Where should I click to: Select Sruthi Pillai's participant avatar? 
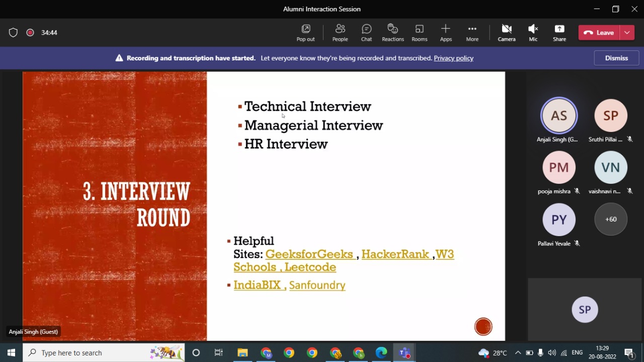coord(611,115)
